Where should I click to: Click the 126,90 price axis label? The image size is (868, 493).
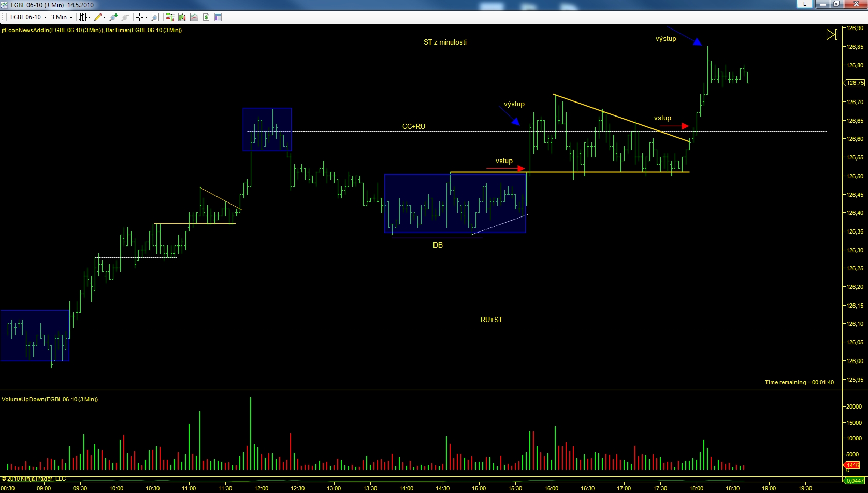point(855,28)
